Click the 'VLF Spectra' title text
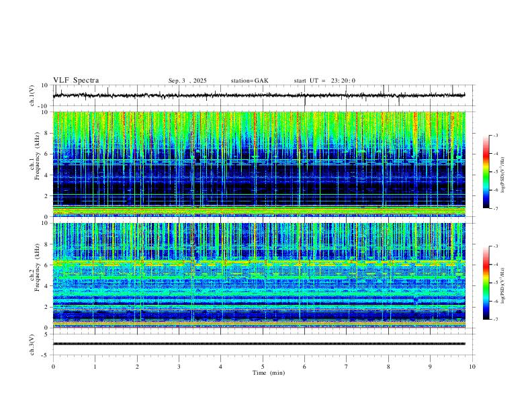 pos(76,81)
